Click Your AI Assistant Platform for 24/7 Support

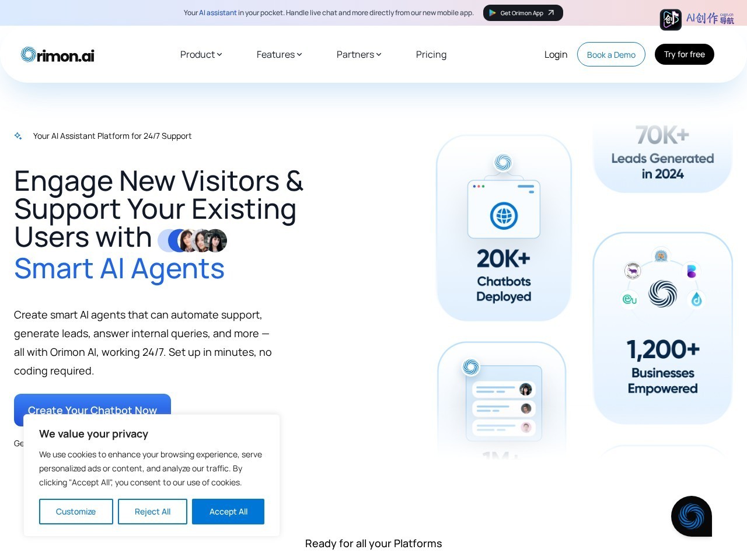112,136
